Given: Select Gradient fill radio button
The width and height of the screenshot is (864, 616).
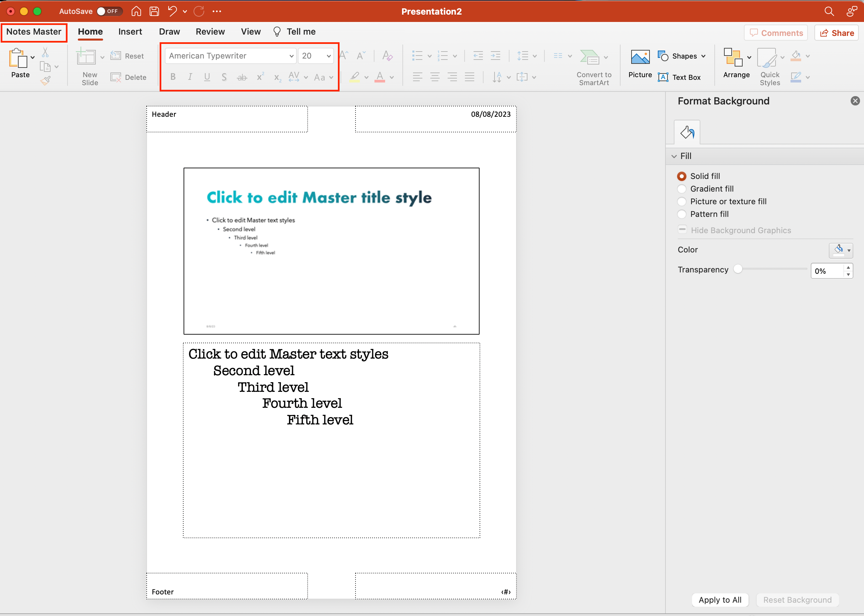Looking at the screenshot, I should (x=682, y=189).
